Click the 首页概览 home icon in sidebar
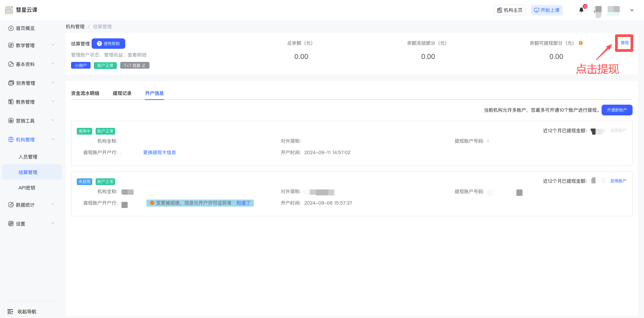This screenshot has width=644, height=318. pyautogui.click(x=11, y=28)
